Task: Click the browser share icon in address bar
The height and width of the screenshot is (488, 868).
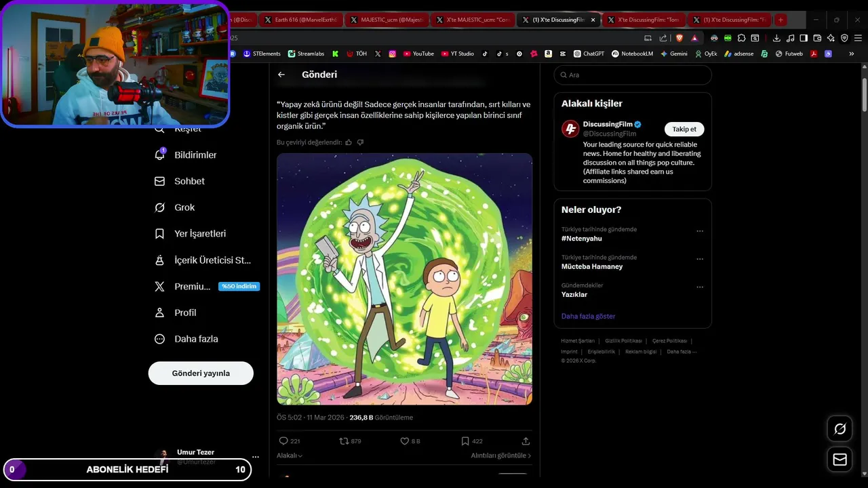Action: pos(663,38)
